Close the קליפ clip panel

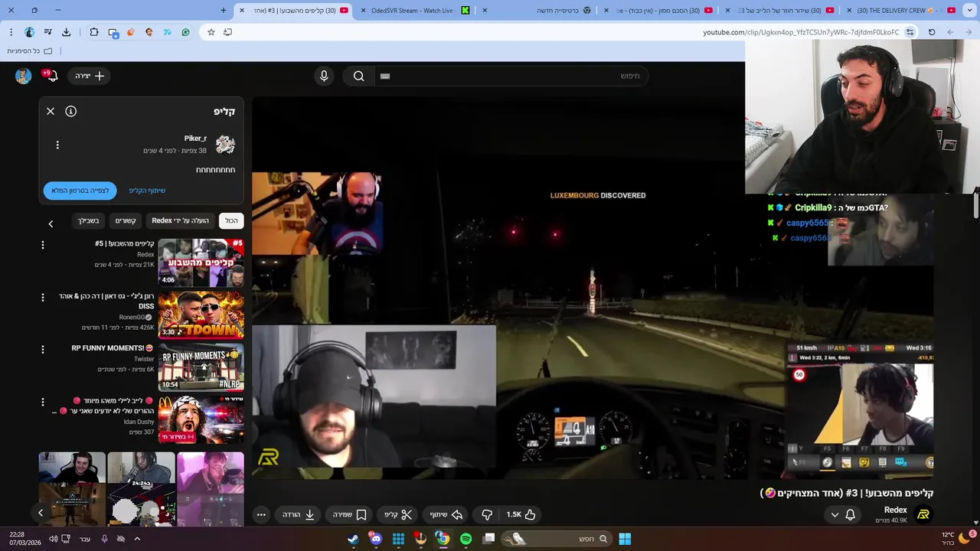[51, 111]
